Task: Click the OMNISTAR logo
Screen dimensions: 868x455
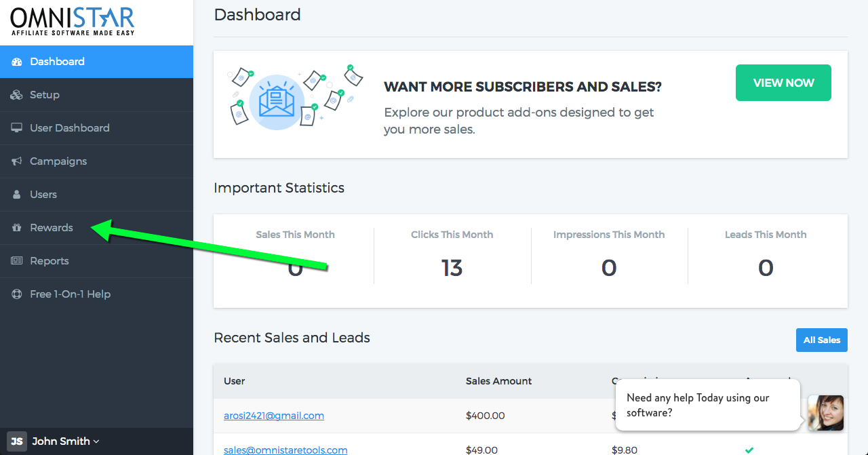Action: [x=71, y=20]
